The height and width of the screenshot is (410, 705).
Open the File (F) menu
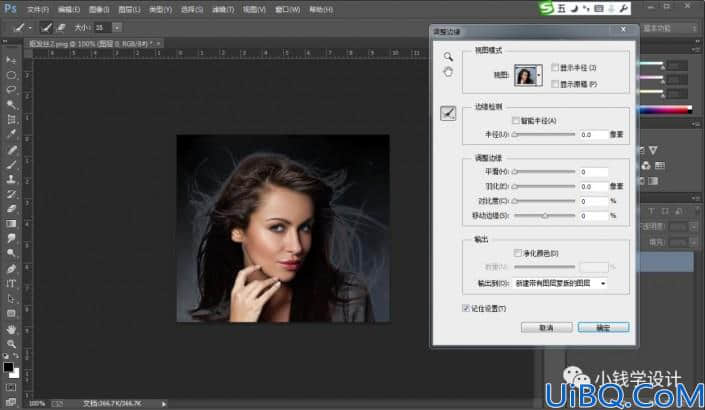(38, 9)
